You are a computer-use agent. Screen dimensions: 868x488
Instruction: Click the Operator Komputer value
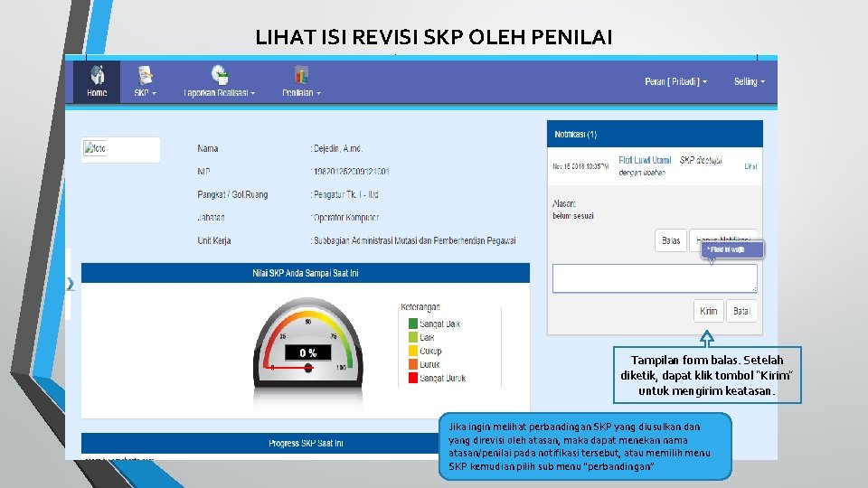pyautogui.click(x=346, y=218)
